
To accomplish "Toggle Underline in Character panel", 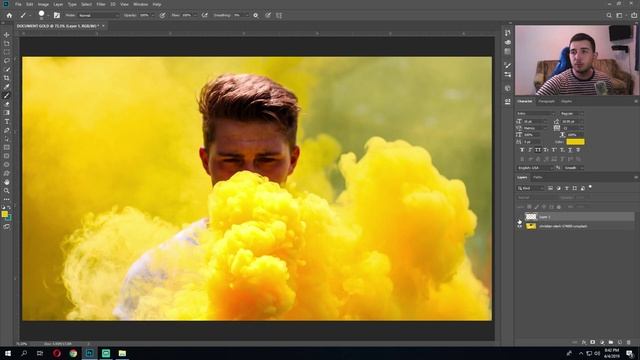I will coord(570,150).
